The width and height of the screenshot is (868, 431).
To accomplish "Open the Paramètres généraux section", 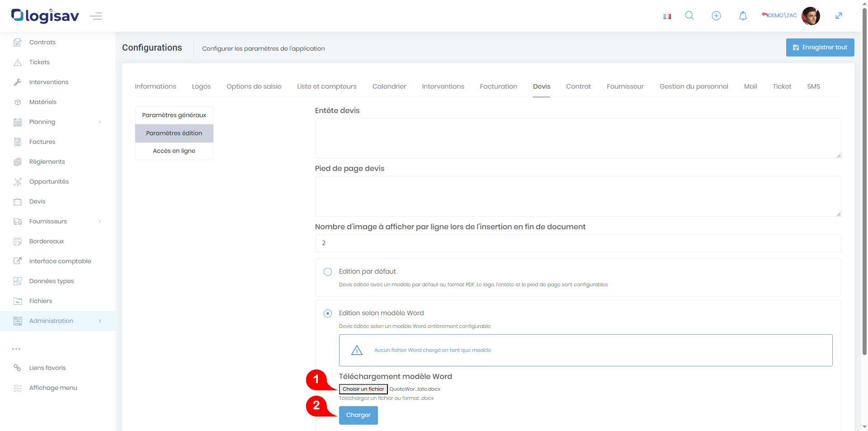I will (x=174, y=115).
